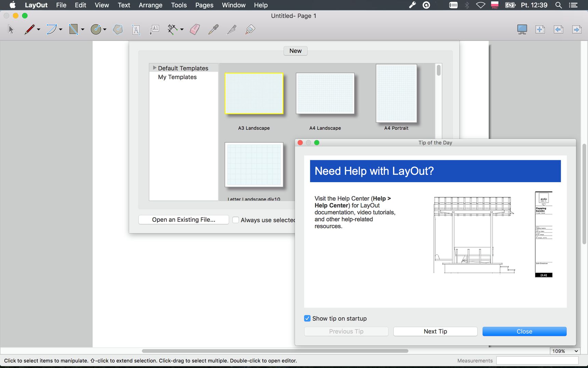Select the Label tool
The image size is (588, 368).
click(x=155, y=29)
